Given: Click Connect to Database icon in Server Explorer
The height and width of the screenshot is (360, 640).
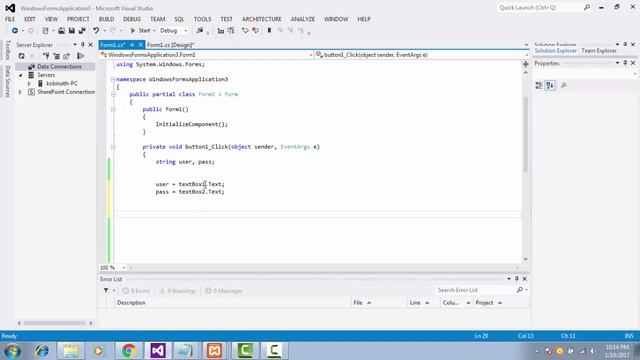Looking at the screenshot, I should (x=47, y=56).
